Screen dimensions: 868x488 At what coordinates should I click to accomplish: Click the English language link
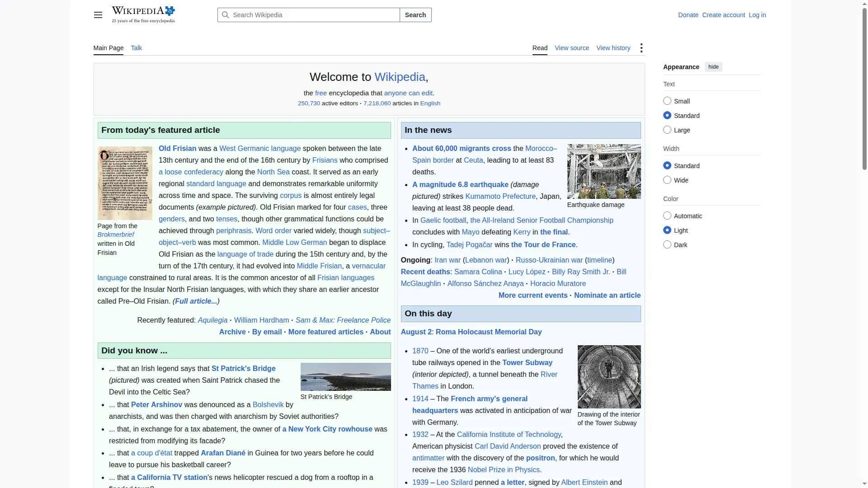point(430,103)
